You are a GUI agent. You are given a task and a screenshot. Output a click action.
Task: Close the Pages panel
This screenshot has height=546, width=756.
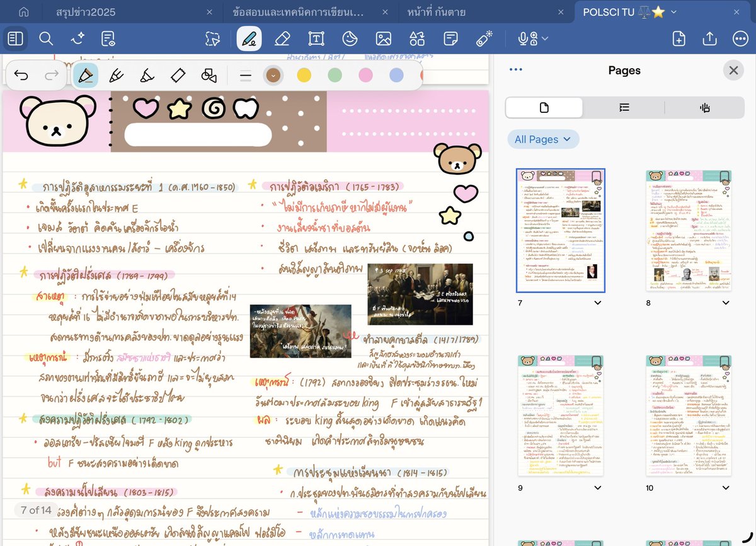733,71
